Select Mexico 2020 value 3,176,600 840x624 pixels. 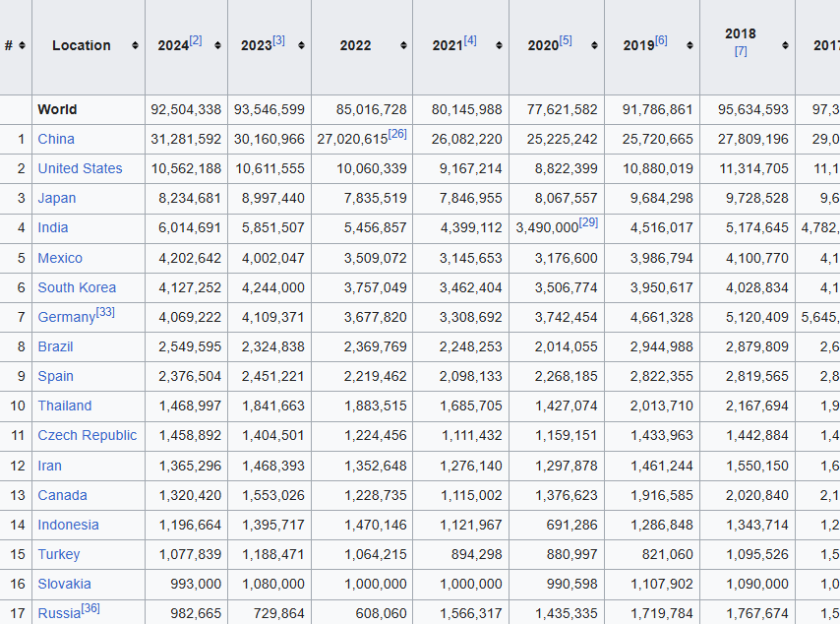[566, 259]
